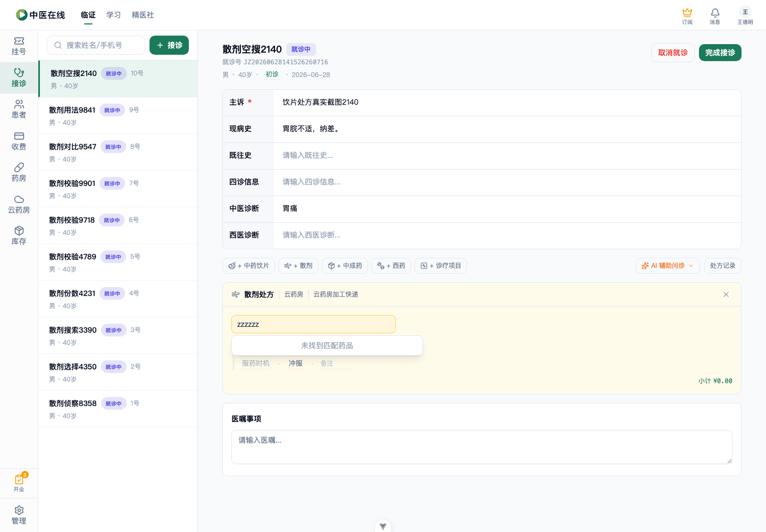Click the 初诊 visit type tag
The image size is (766, 532).
click(x=272, y=74)
